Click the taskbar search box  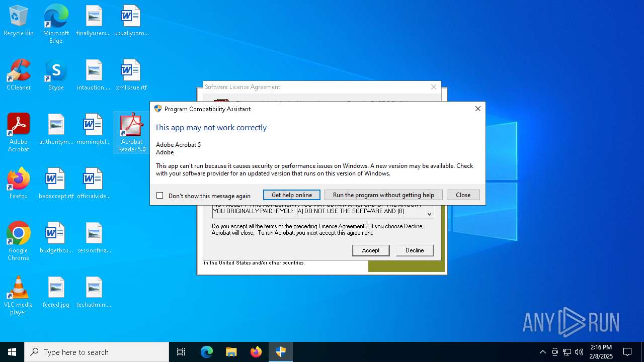(97, 352)
